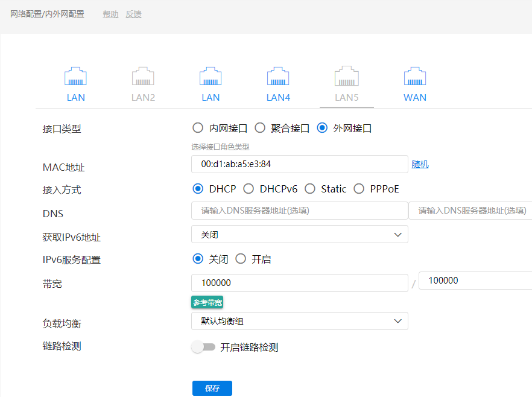Click the greyed-out LAN2 port icon
Viewport: 532px width, 397px height.
tap(144, 77)
